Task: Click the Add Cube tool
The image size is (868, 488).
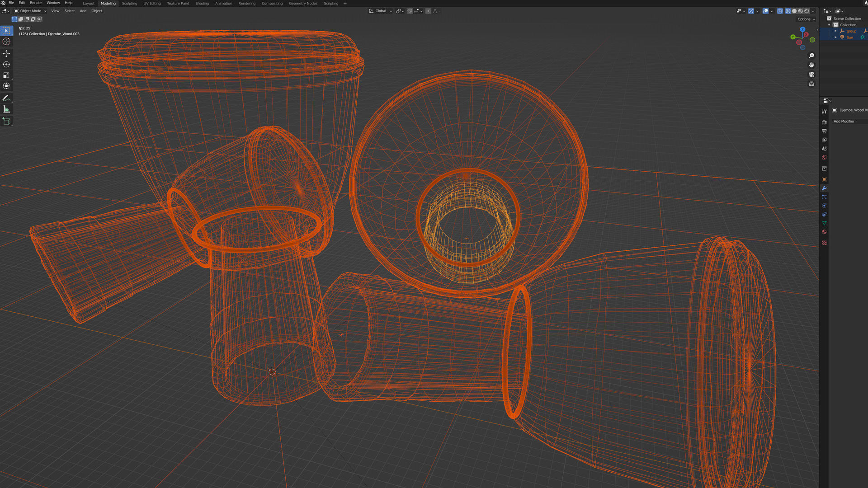Action: [x=6, y=121]
